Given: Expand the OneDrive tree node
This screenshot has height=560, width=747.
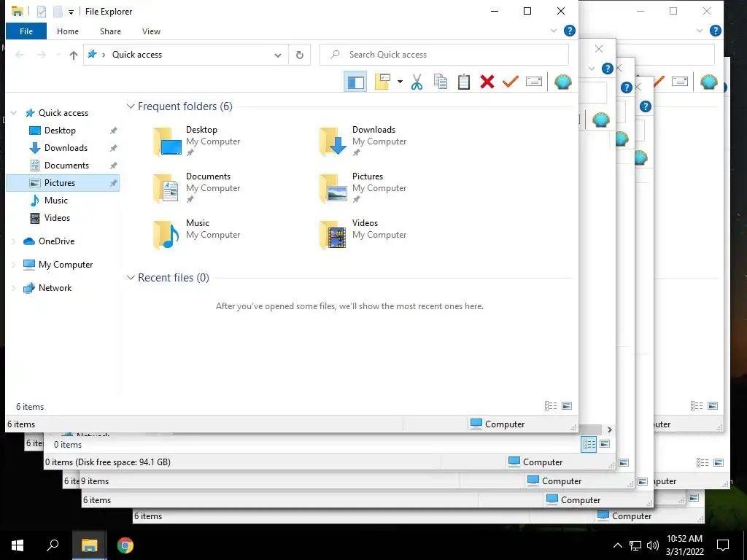Looking at the screenshot, I should 14,241.
